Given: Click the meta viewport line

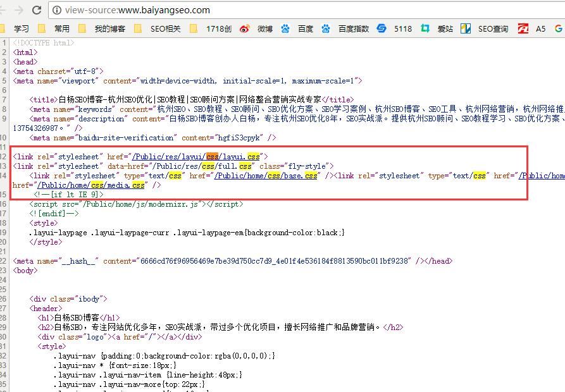Looking at the screenshot, I should (187, 81).
